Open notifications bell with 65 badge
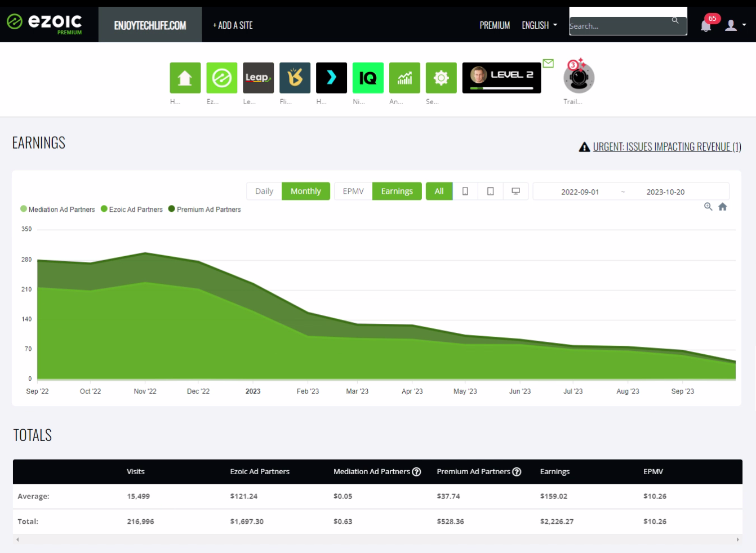 pyautogui.click(x=706, y=25)
